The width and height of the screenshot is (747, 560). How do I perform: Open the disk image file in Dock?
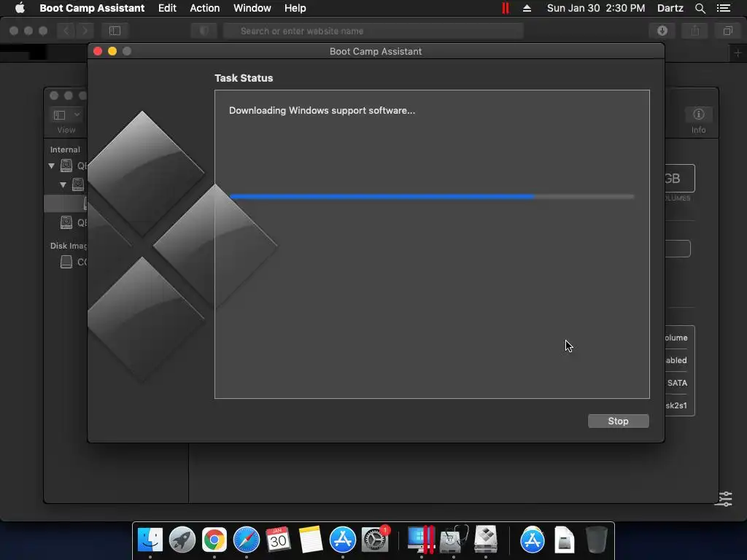564,540
